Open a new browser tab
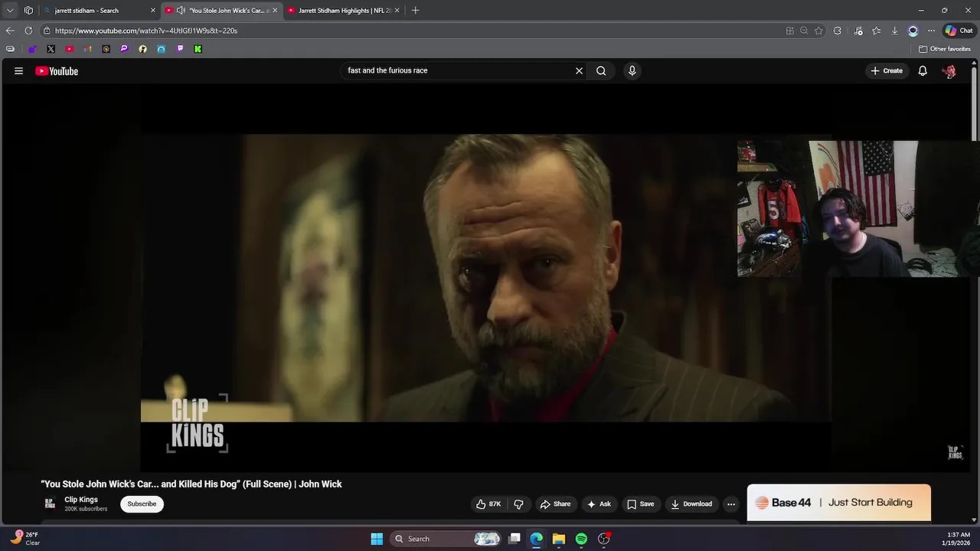Viewport: 980px width, 551px height. [x=415, y=11]
